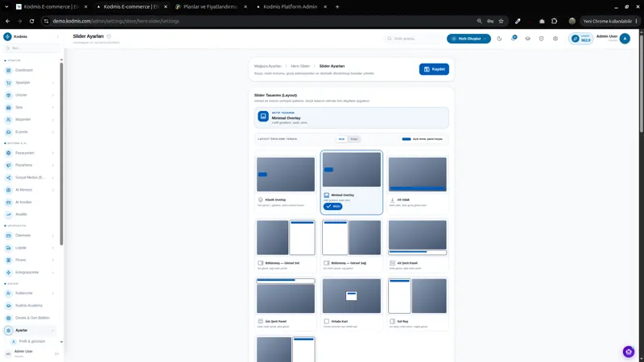Open the Entegrasyonlar sidebar icon
Image resolution: width=644 pixels, height=362 pixels.
[x=9, y=272]
